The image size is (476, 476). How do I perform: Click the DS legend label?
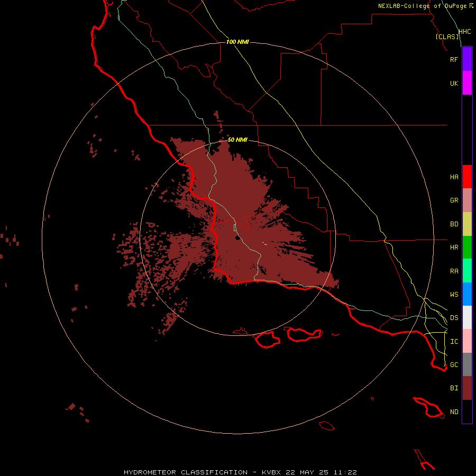coord(454,317)
